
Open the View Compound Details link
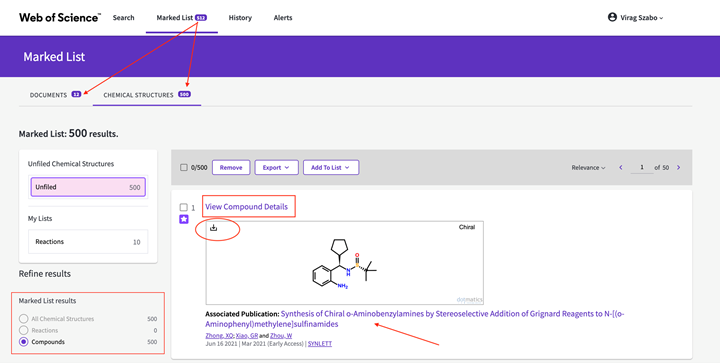[x=247, y=207]
